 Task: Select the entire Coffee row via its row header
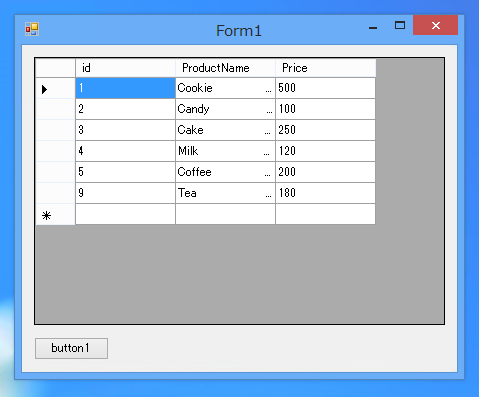click(x=55, y=172)
